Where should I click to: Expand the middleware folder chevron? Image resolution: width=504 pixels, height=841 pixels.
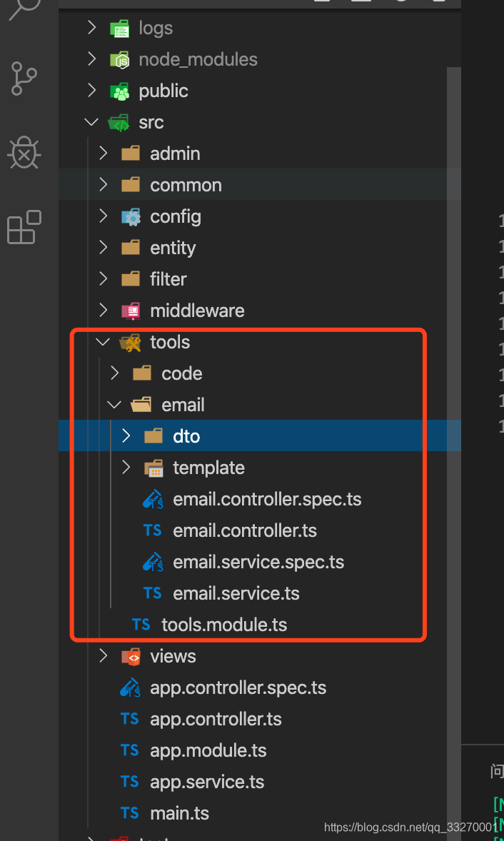[103, 311]
